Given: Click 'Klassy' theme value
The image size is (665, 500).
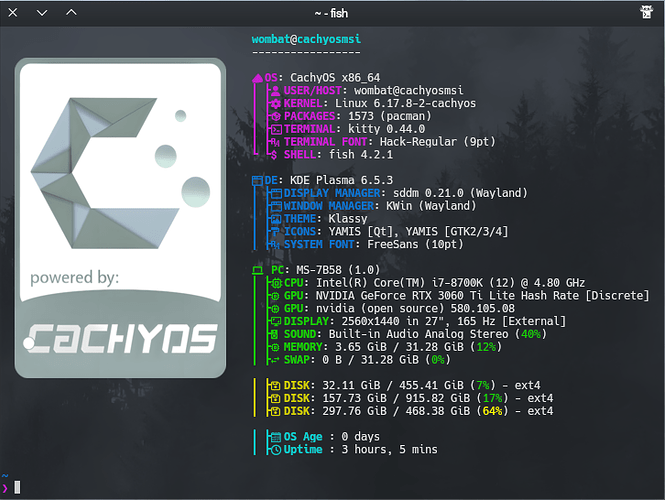Looking at the screenshot, I should pos(348,219).
